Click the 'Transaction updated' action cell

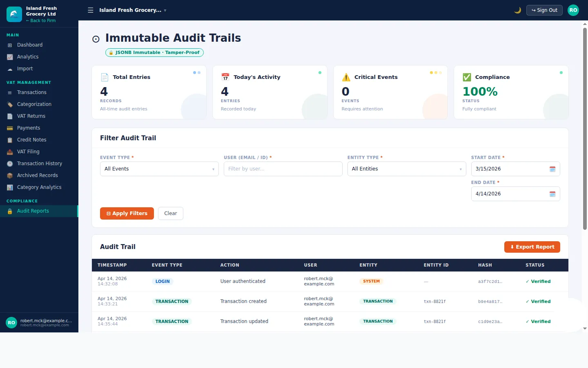pos(244,321)
